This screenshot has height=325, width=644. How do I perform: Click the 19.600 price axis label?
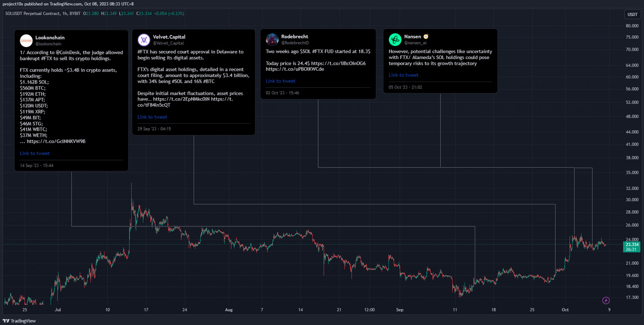pos(633,275)
